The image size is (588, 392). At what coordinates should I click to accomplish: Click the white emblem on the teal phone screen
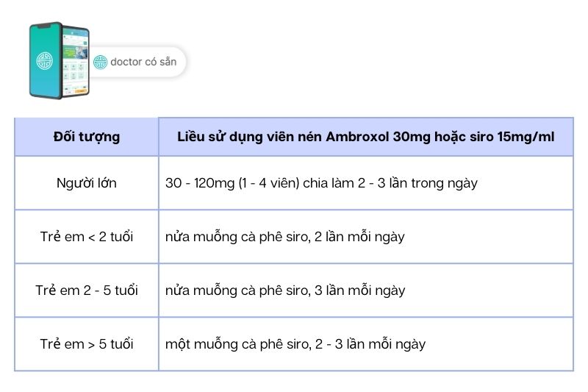tap(45, 60)
